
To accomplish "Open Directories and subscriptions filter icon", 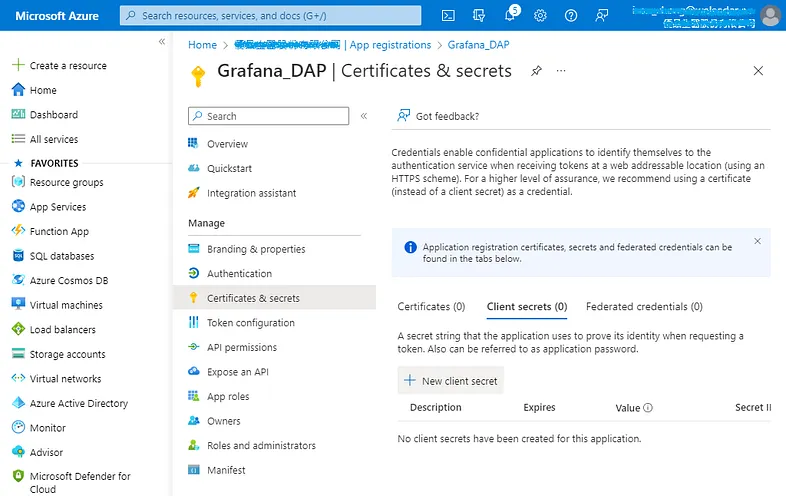I will coord(479,16).
